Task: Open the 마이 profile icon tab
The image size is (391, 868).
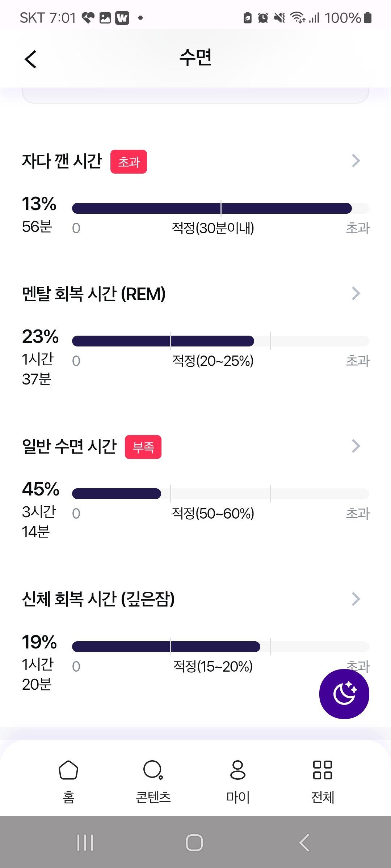Action: tap(238, 781)
